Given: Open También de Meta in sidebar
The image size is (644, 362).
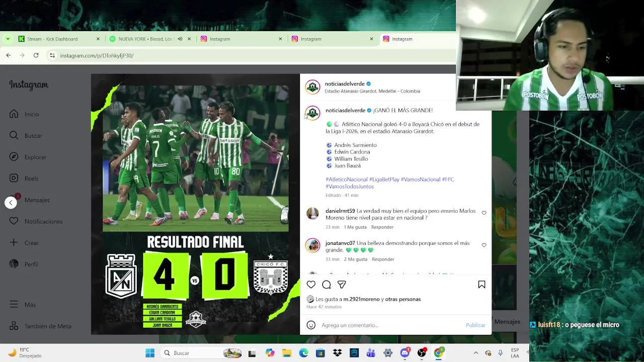Looking at the screenshot, I should pyautogui.click(x=40, y=326).
